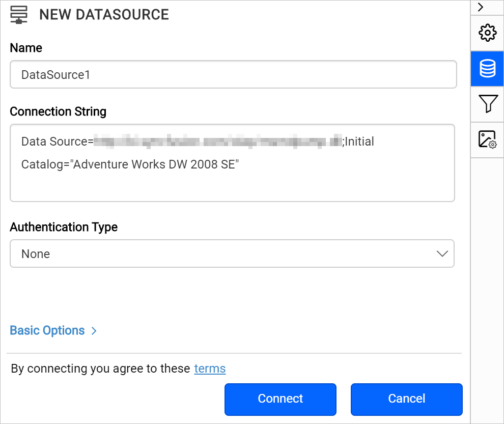Click inside the Connection String text area
This screenshot has width=504, height=424.
pyautogui.click(x=232, y=163)
